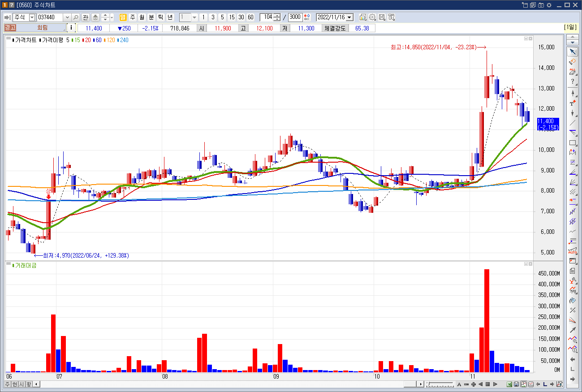The image size is (582, 392).
Task: Select the minute (분) period toggle
Action: point(151,17)
